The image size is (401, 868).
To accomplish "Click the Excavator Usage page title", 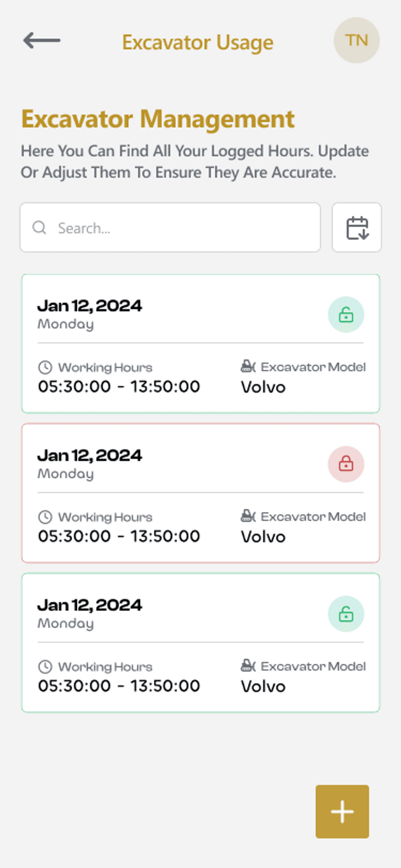I will point(198,42).
